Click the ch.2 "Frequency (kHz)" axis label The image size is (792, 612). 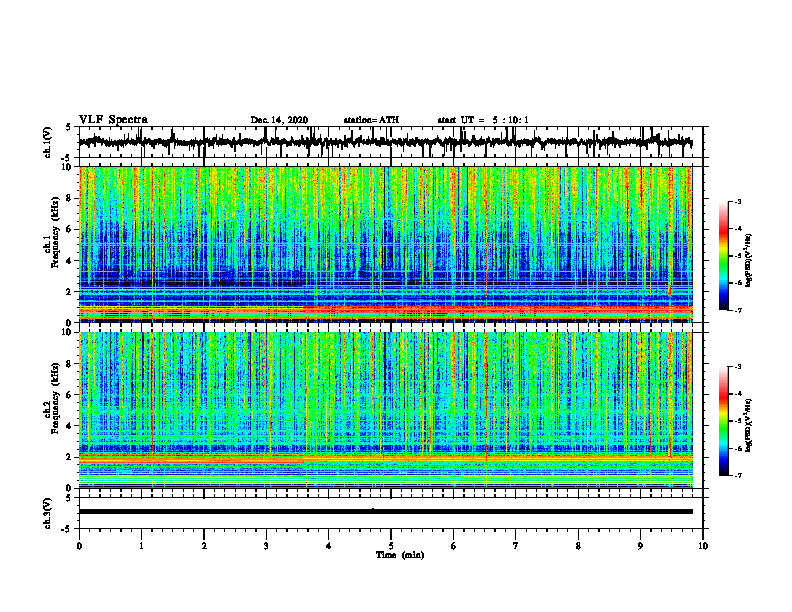click(56, 398)
